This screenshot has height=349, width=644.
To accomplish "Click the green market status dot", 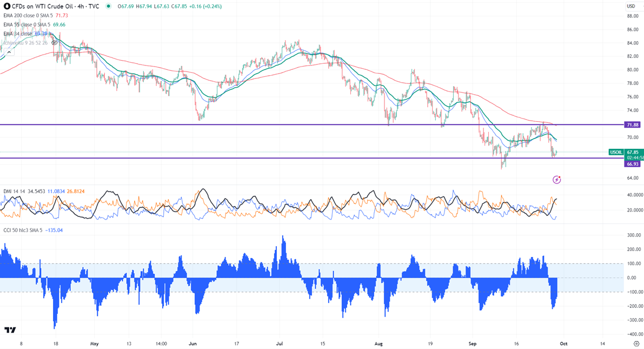I will click(x=109, y=6).
